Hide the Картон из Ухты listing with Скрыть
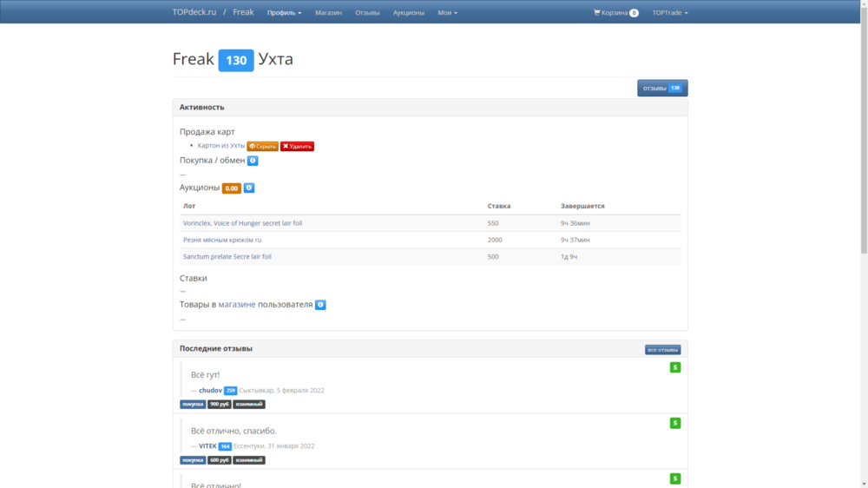The height and width of the screenshot is (488, 868). [262, 147]
